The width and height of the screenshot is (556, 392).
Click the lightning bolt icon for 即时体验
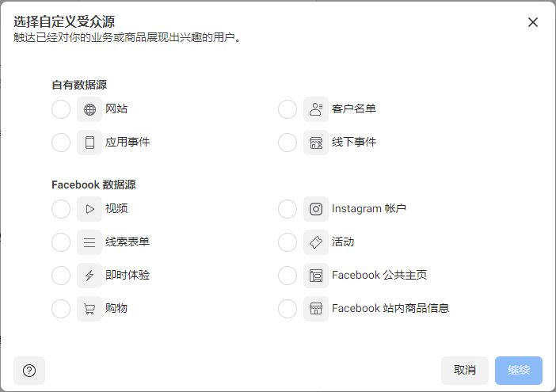(89, 276)
